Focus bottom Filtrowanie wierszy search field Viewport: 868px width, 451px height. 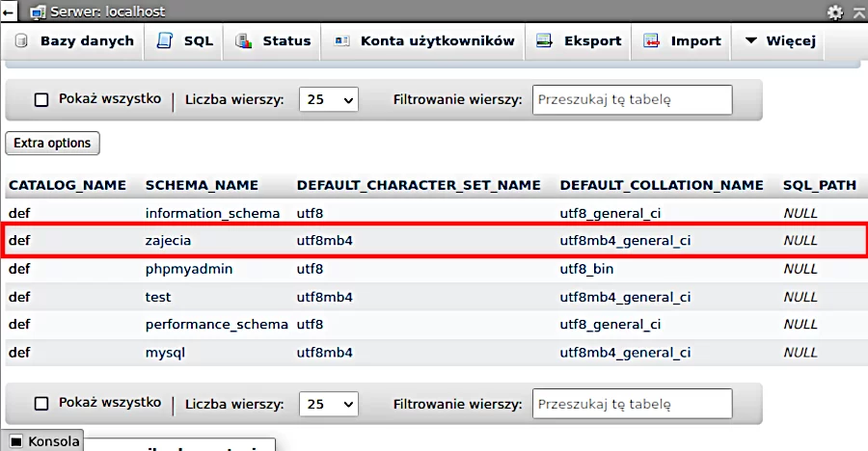click(x=632, y=404)
